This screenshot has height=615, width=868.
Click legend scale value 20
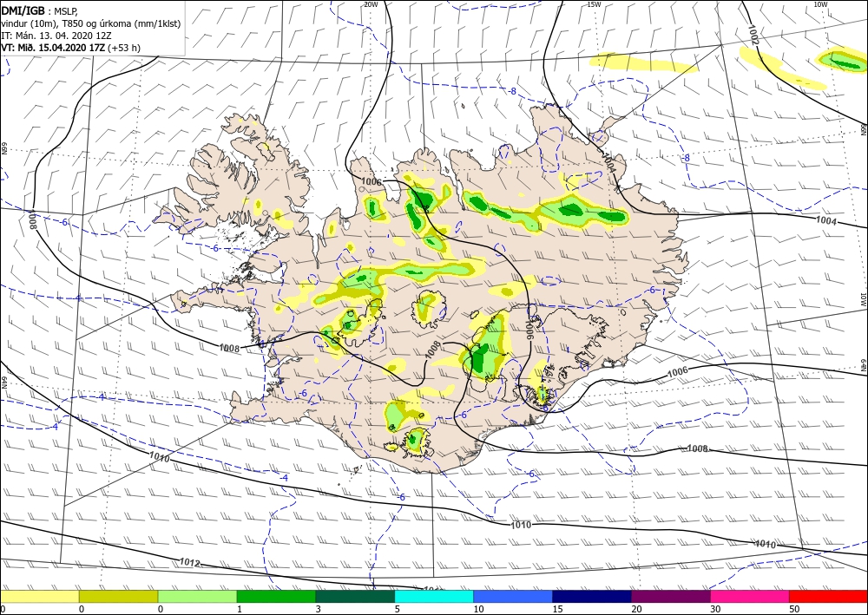(636, 609)
